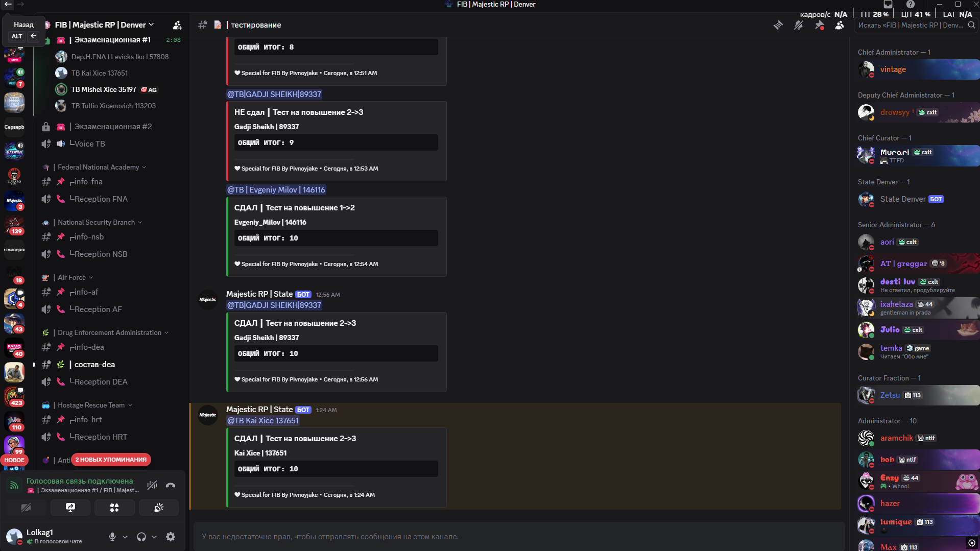Collapse the Federal National Academy category

click(x=99, y=167)
